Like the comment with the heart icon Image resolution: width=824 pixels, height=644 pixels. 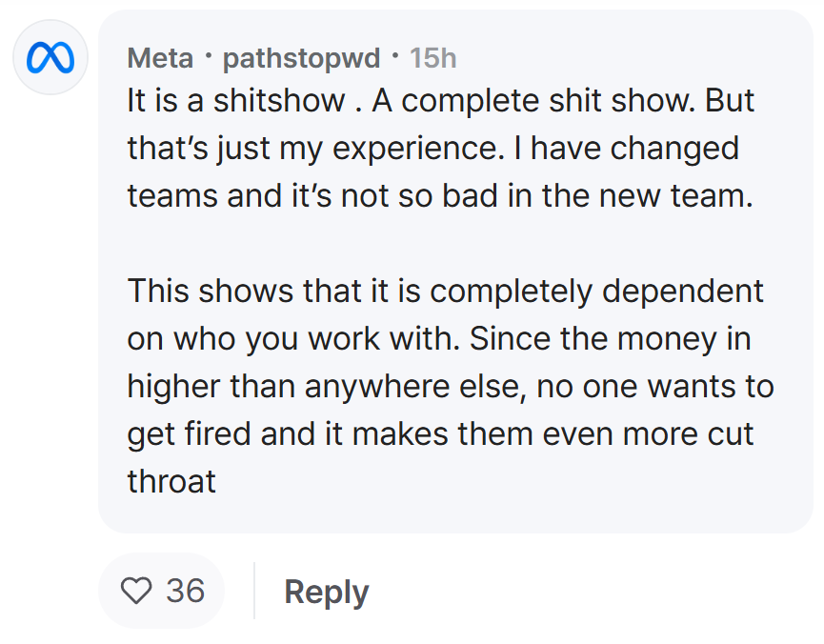point(136,590)
